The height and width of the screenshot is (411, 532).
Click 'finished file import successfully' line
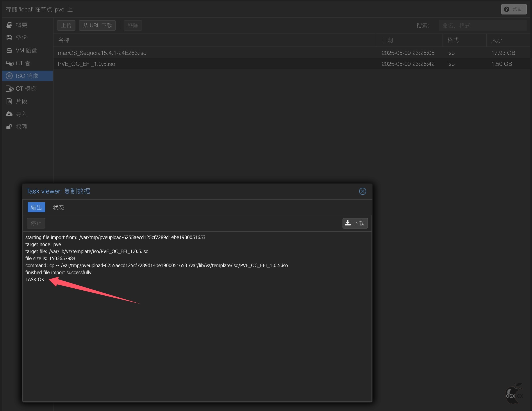58,272
